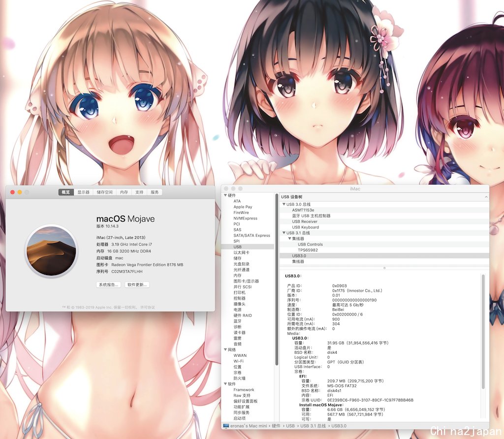This screenshot has height=439, width=504.
Task: Open the 内存 tab in About This Mac
Action: point(124,192)
